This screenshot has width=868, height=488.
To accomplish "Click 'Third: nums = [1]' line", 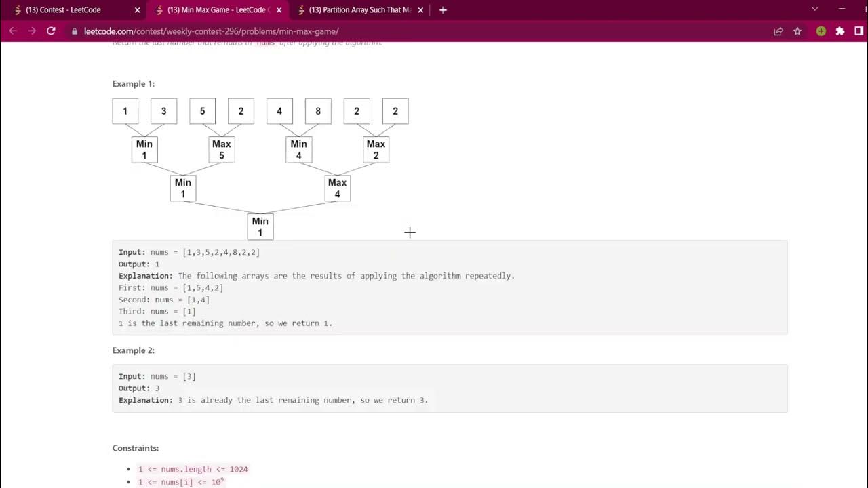I will (x=157, y=312).
